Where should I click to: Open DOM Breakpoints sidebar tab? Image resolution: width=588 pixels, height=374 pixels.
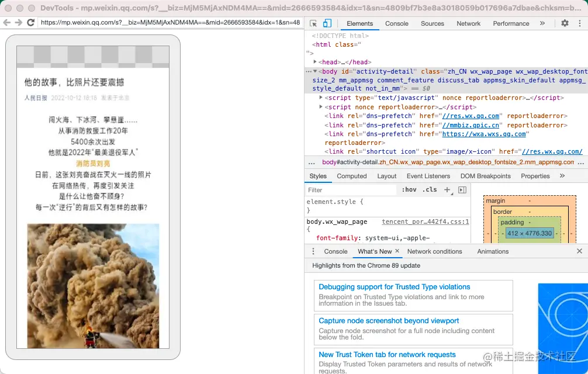(486, 176)
